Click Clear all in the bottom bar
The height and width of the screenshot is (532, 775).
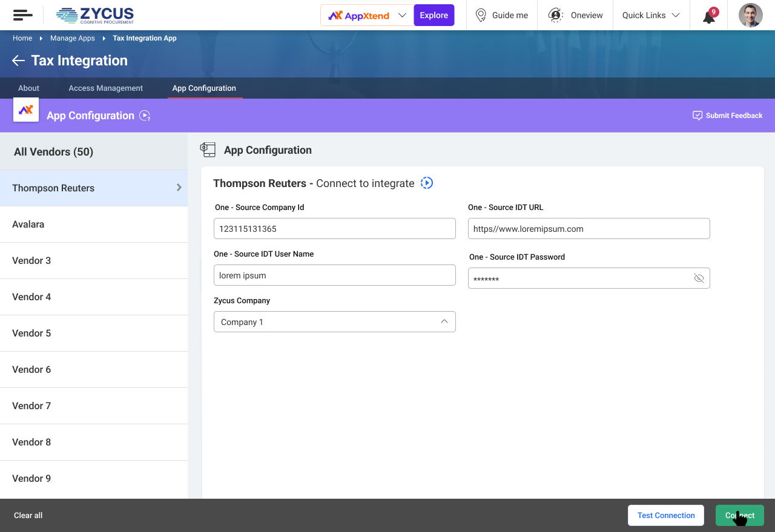point(28,516)
